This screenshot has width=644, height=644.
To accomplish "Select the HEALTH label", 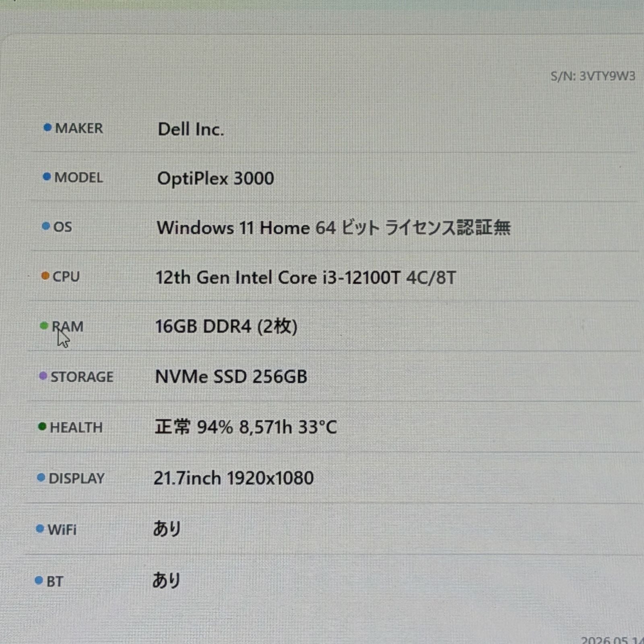I will pyautogui.click(x=76, y=427).
